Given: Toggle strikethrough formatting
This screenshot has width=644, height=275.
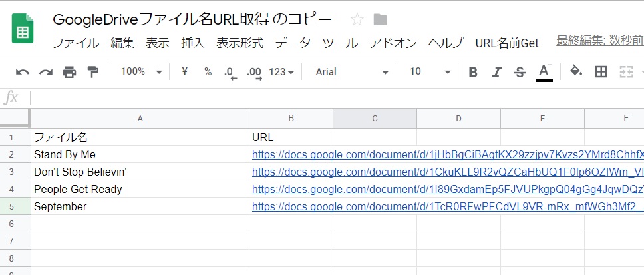Looking at the screenshot, I should point(520,73).
